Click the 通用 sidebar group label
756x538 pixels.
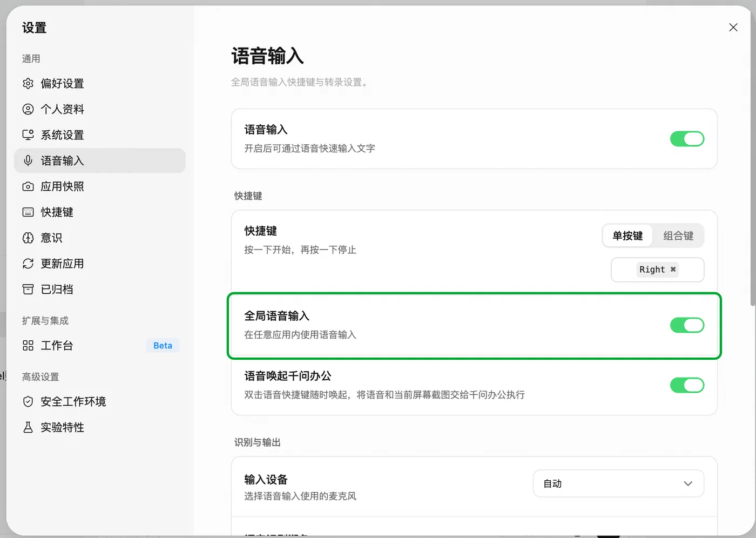(31, 59)
